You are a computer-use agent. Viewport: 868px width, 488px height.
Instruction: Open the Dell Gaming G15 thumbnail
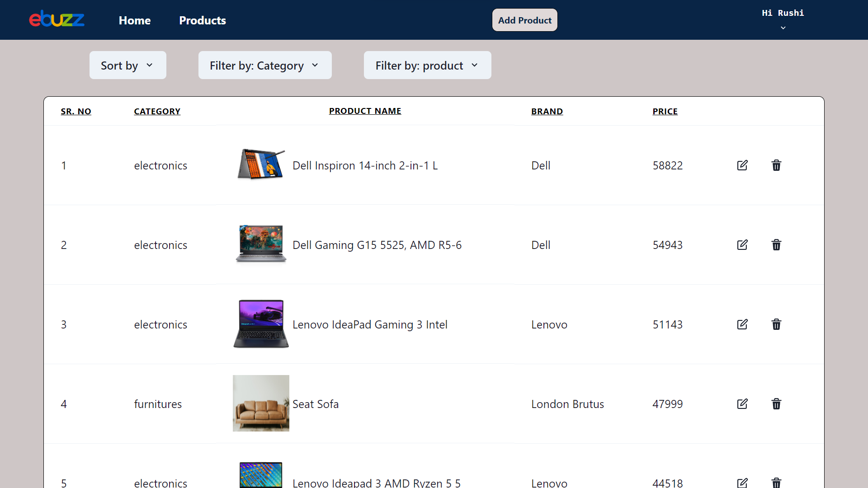[x=261, y=244]
